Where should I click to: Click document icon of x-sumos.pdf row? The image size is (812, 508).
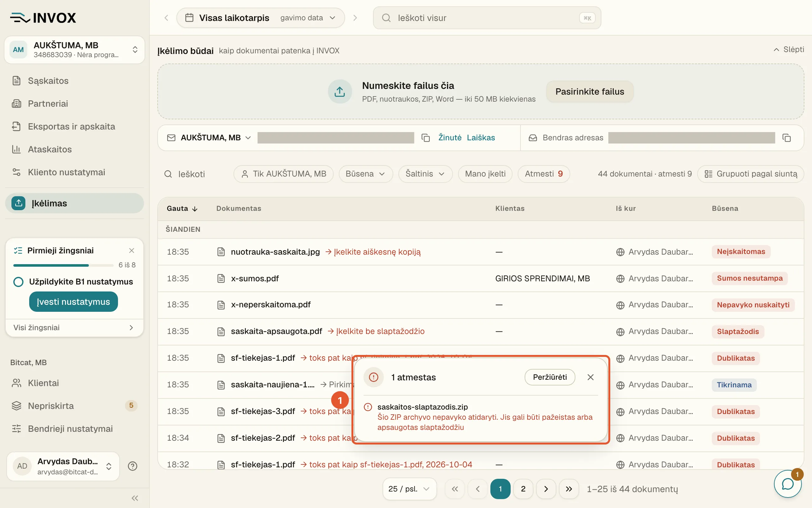coord(221,278)
